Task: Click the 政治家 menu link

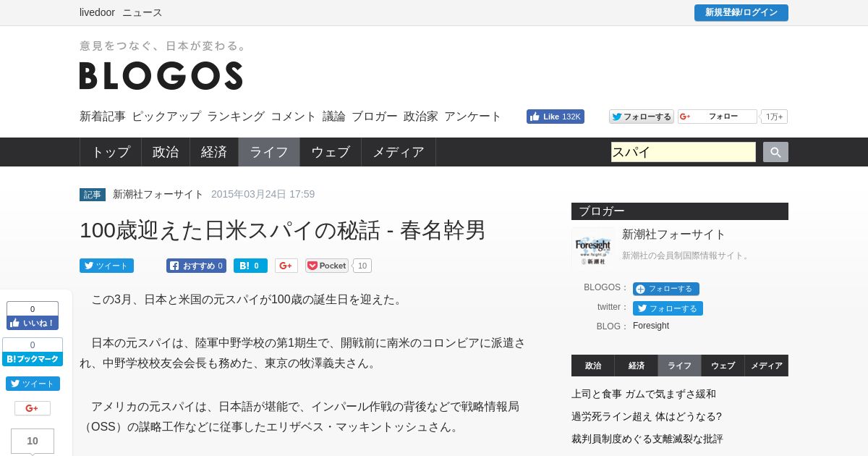Action: [x=421, y=117]
